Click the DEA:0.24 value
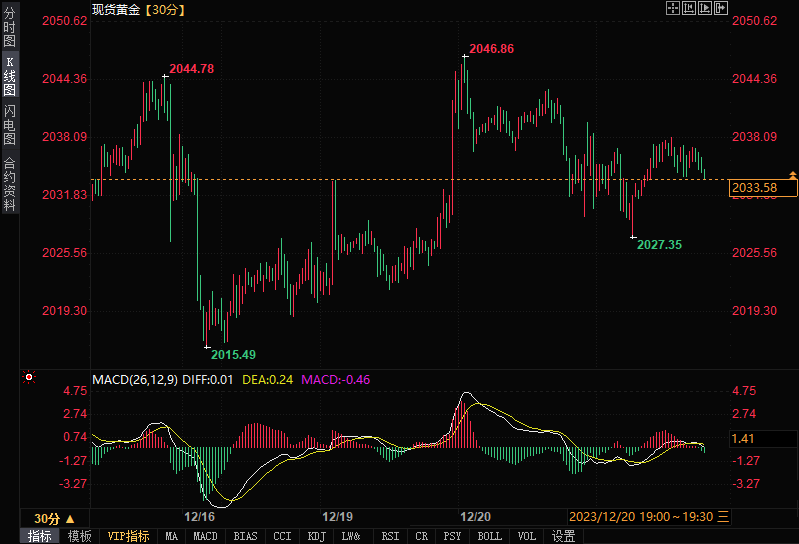 coord(268,379)
